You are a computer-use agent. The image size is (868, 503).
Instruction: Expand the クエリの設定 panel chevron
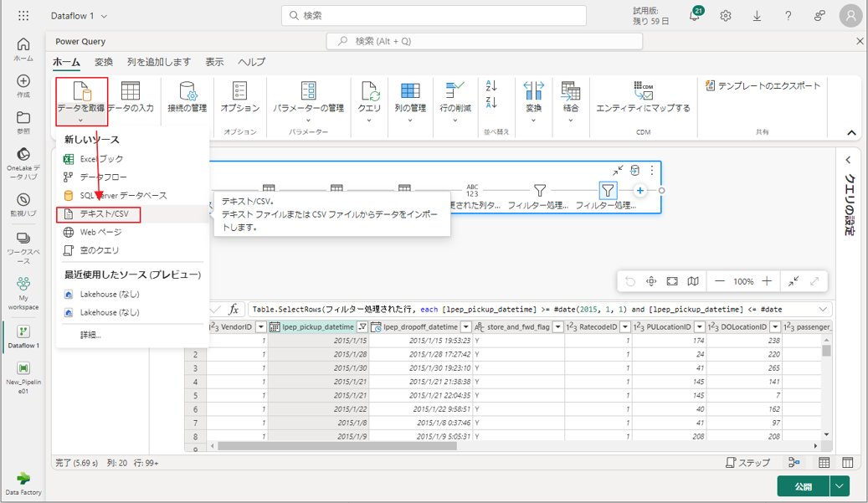(x=848, y=160)
